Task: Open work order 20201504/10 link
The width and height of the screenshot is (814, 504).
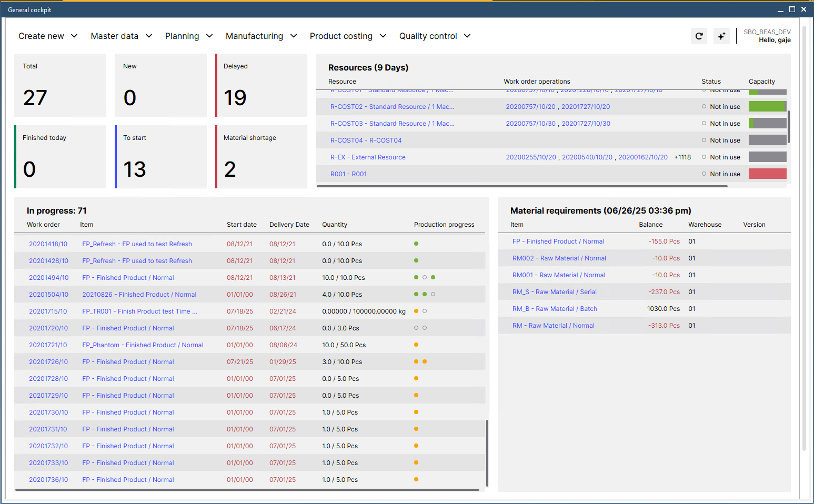Action: point(48,295)
